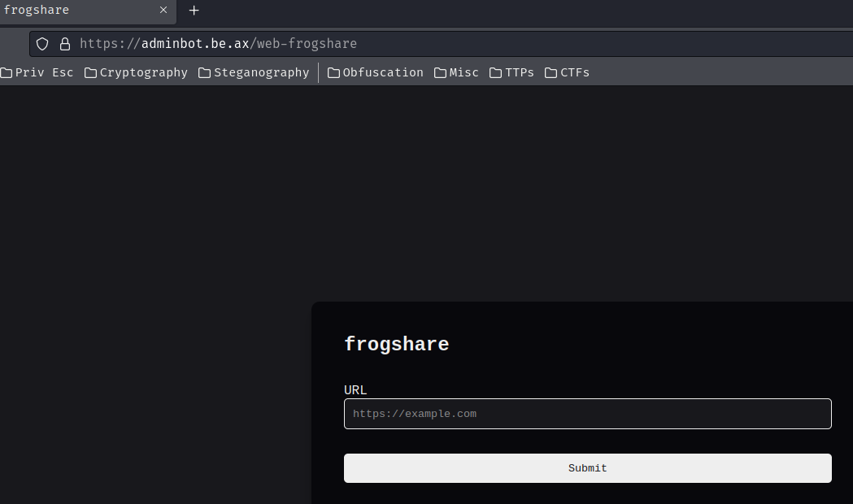Open the Misc bookmarks folder

[456, 72]
